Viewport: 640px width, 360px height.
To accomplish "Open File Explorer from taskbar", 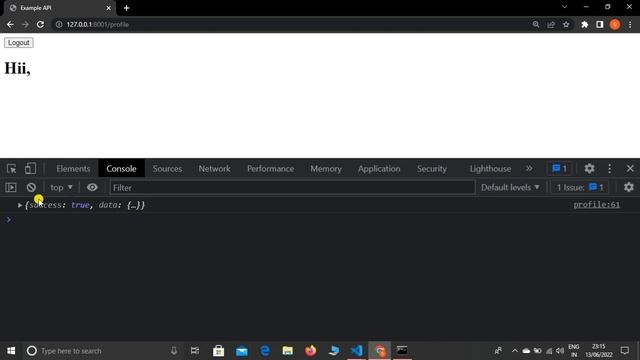I will point(288,351).
